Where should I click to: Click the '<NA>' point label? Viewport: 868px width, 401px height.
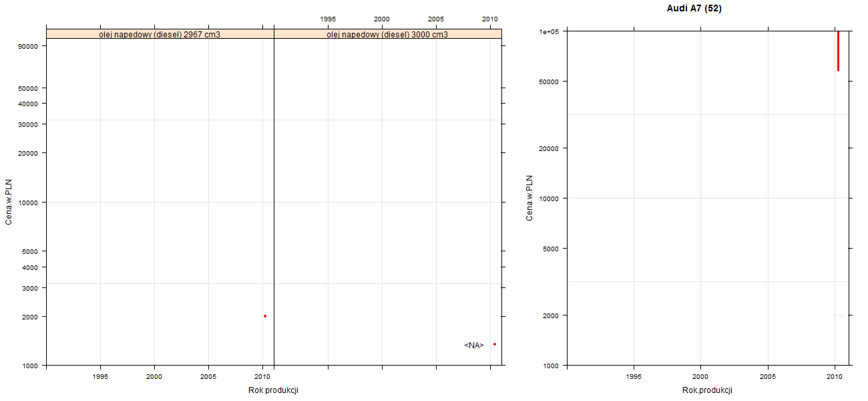pyautogui.click(x=474, y=346)
